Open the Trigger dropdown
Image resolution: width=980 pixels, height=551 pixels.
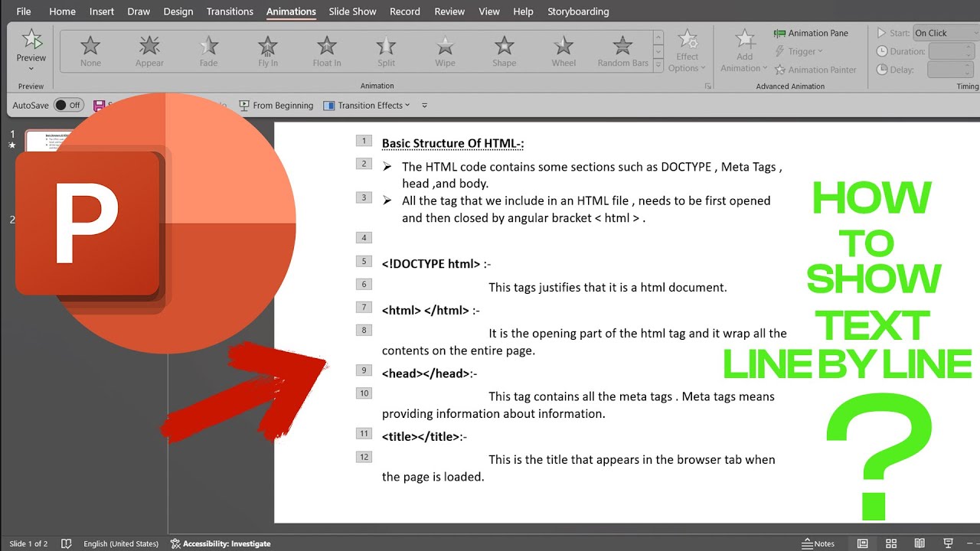[799, 51]
